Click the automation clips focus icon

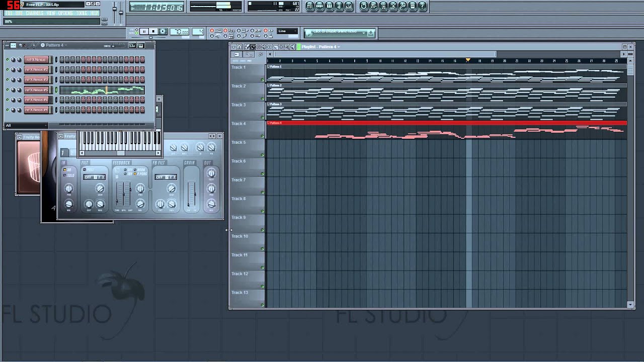[x=249, y=54]
